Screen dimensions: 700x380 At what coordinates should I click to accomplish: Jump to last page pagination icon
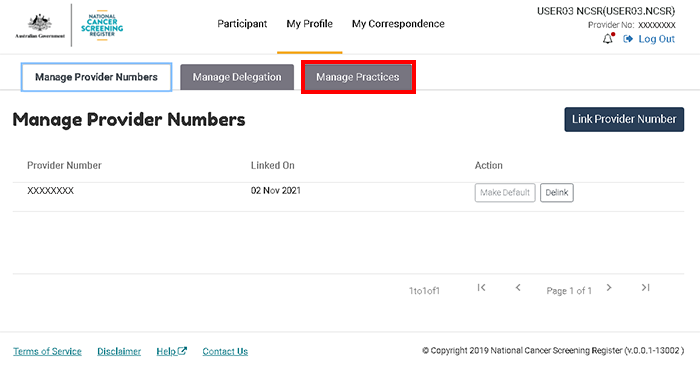[646, 288]
